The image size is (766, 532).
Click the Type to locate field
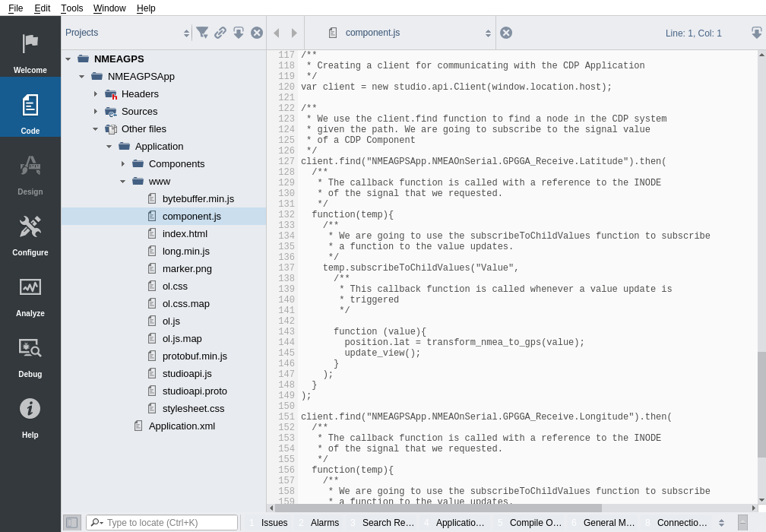point(162,523)
